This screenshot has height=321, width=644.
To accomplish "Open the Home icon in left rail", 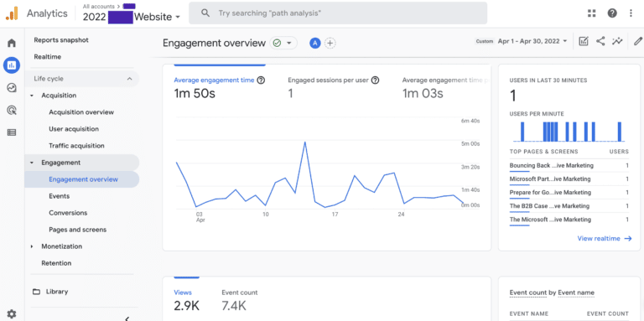I will click(x=12, y=43).
